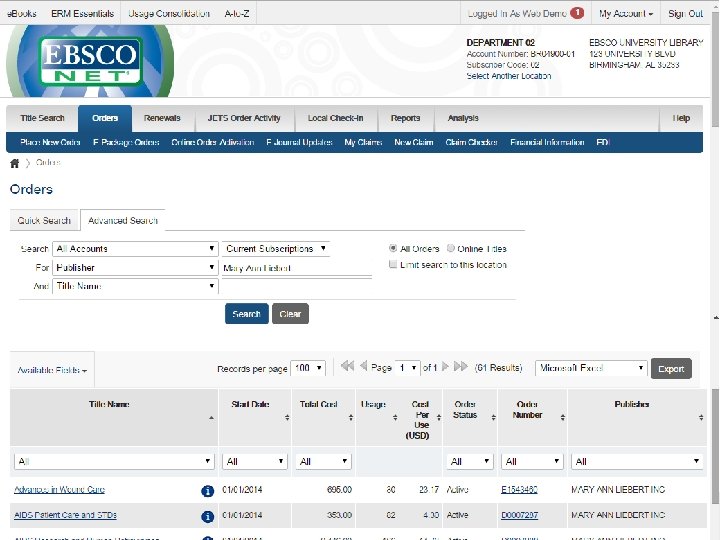
Task: Open the Publisher filter dropdown
Action: 637,461
